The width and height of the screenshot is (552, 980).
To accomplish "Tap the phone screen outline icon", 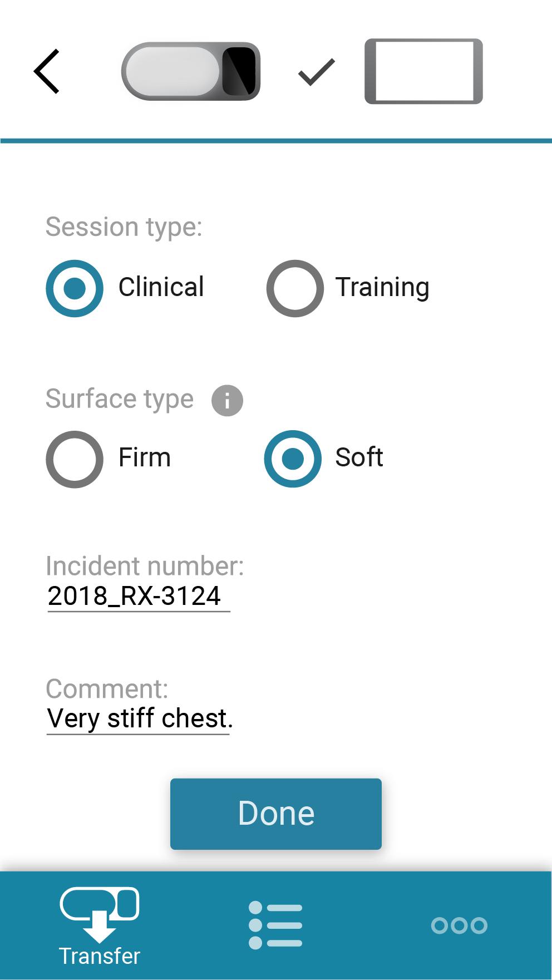I will coord(423,71).
